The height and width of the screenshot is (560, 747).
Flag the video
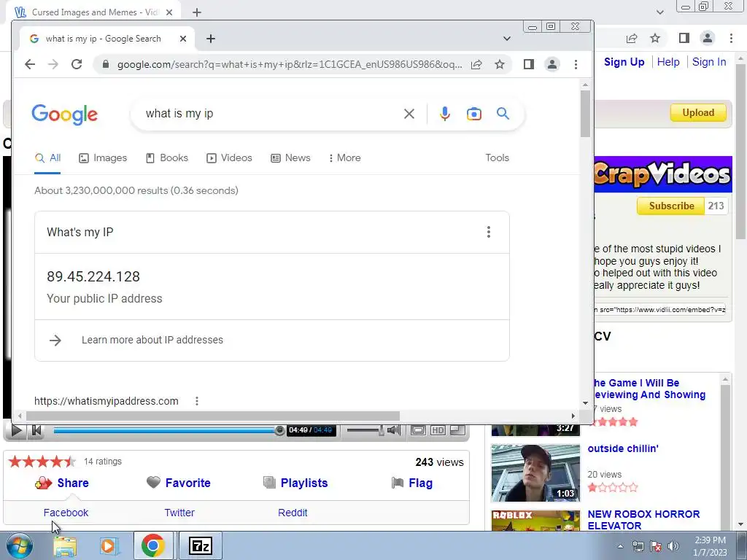[x=412, y=483]
